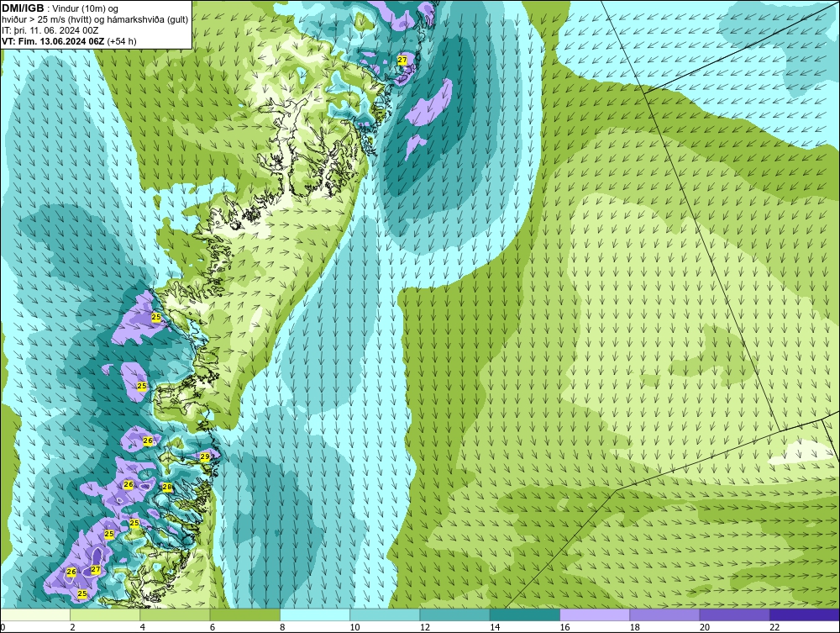Click the legend tick label "20"
Screen dimensions: 840x633
pos(705,628)
